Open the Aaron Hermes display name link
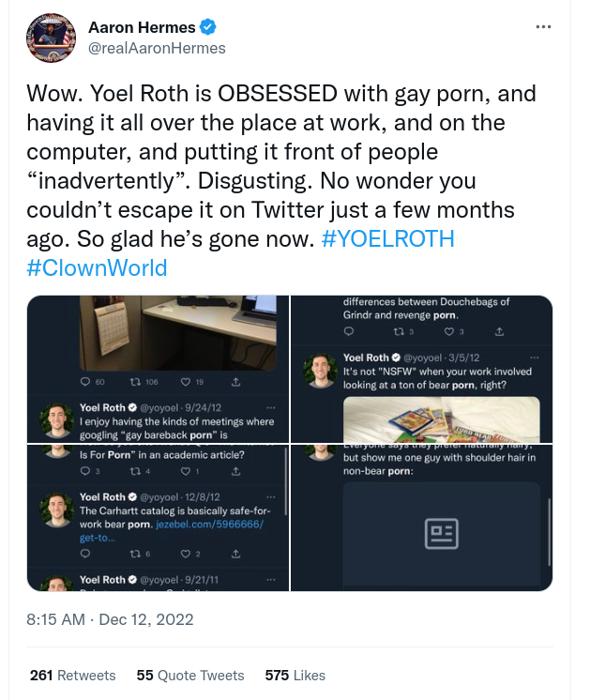 point(140,28)
